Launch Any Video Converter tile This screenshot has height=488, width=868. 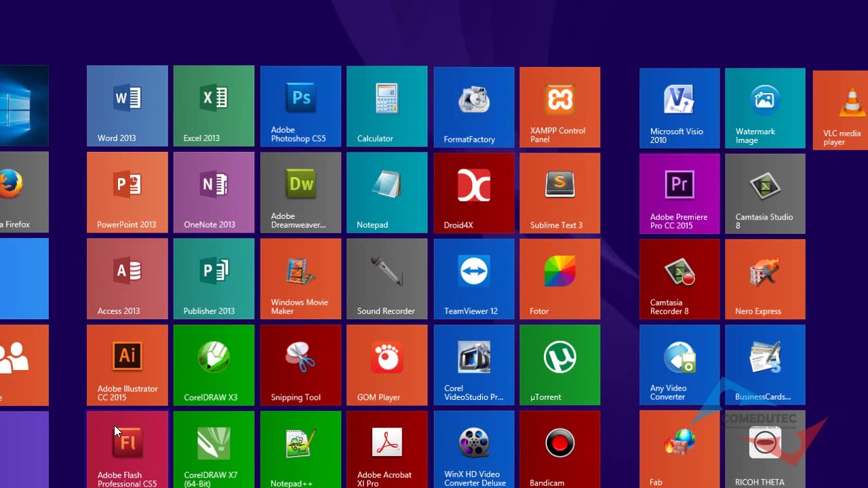(679, 365)
